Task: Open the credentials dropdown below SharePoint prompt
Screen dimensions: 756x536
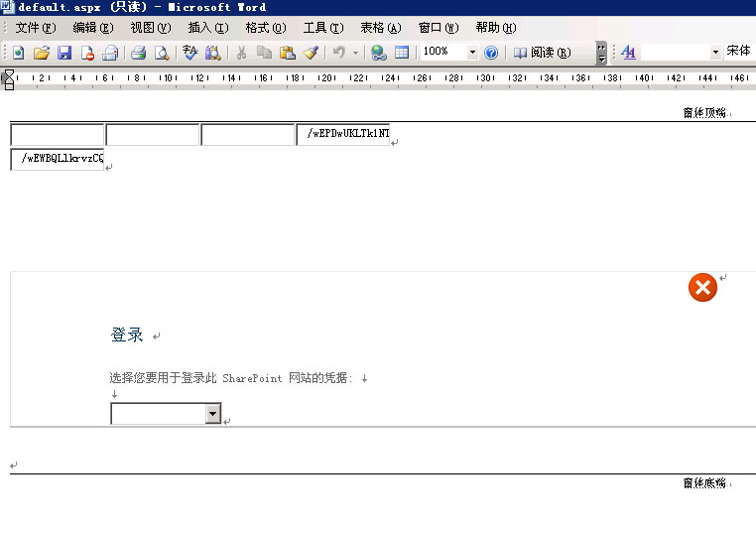Action: 213,414
